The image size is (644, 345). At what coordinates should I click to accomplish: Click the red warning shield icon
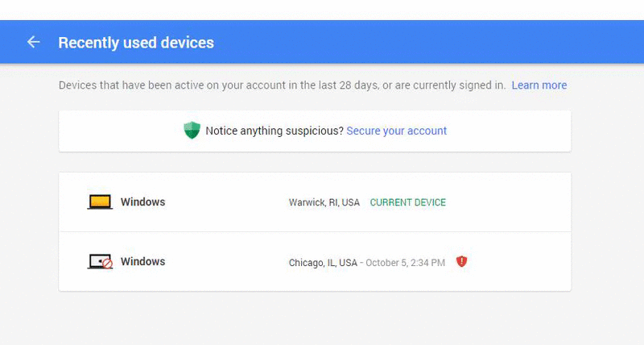(x=461, y=261)
